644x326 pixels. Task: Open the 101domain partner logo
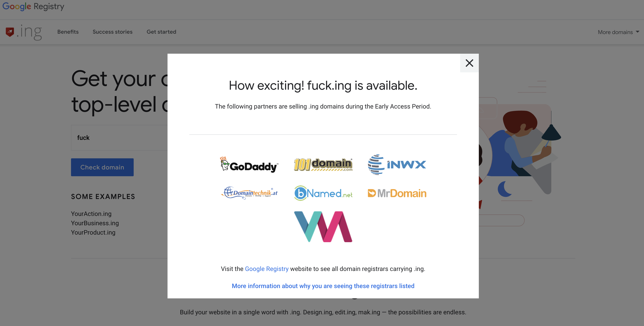coord(323,165)
